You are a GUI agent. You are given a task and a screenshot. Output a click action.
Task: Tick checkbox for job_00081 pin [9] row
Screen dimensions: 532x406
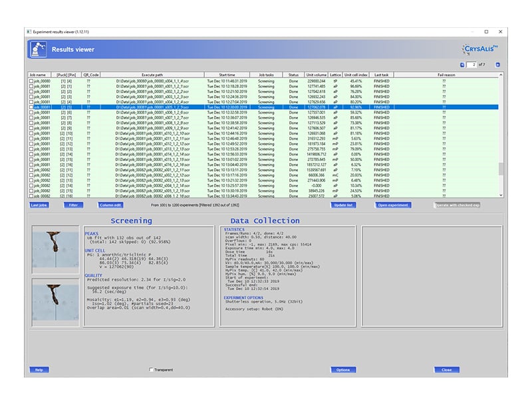pyautogui.click(x=31, y=128)
